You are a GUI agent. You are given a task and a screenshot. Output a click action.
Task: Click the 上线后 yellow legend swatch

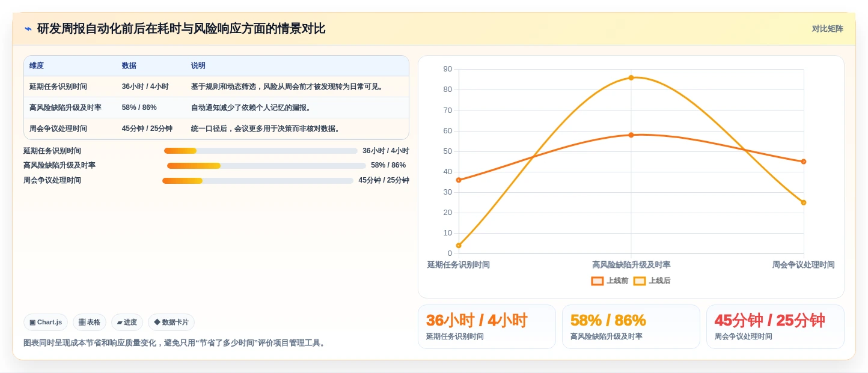click(x=640, y=281)
